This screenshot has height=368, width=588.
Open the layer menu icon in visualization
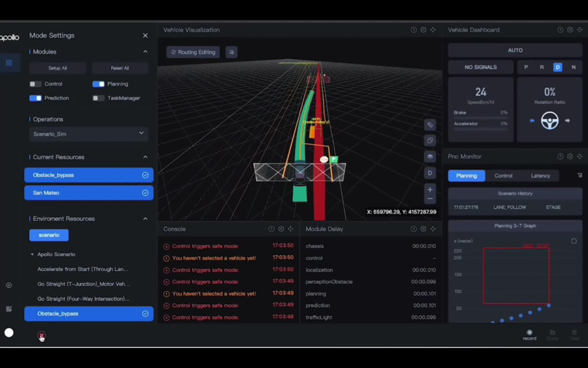(x=430, y=157)
